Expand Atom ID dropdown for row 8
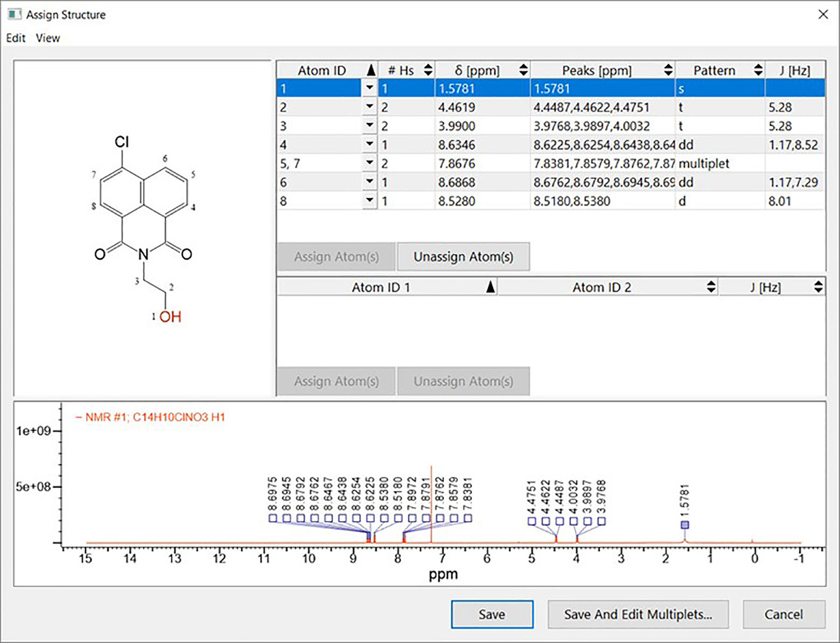This screenshot has height=643, width=840. [x=369, y=201]
